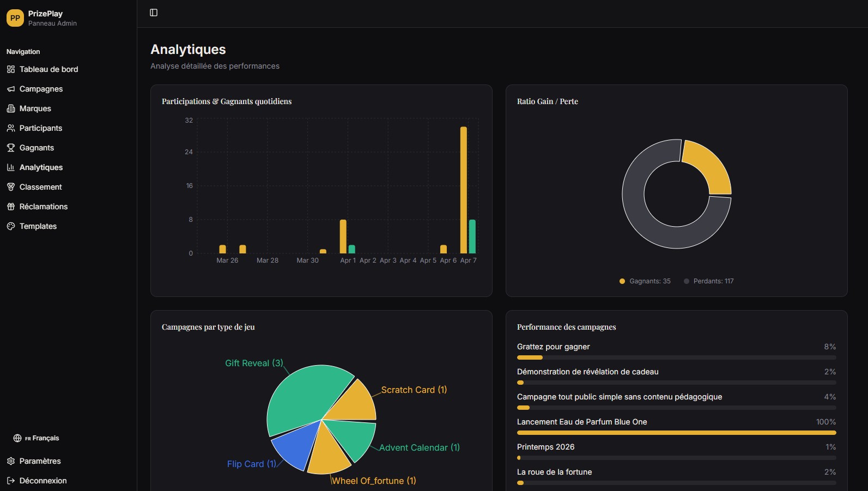Click the Réclamations gift icon

(11, 207)
